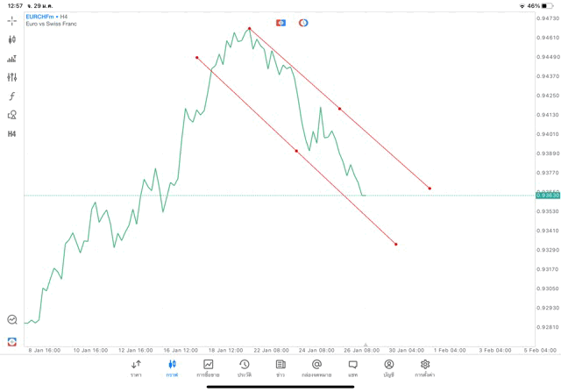Open the chart search icon
Viewport: 561px width, 392px height.
12,320
